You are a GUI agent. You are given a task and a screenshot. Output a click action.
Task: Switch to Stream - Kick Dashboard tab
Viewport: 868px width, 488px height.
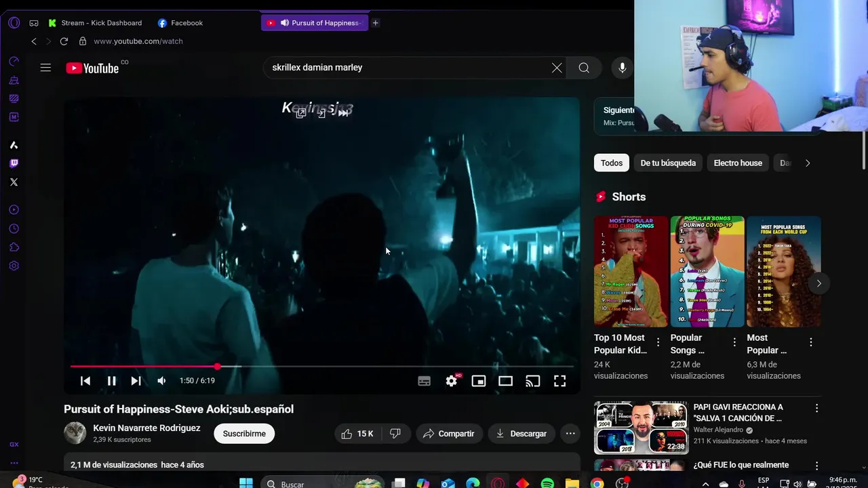click(x=96, y=23)
